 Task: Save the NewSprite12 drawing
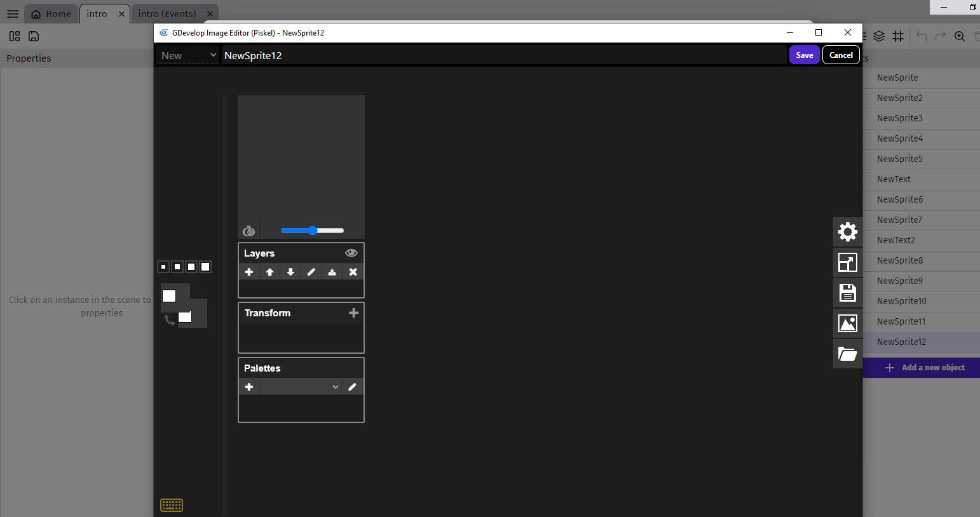coord(804,55)
